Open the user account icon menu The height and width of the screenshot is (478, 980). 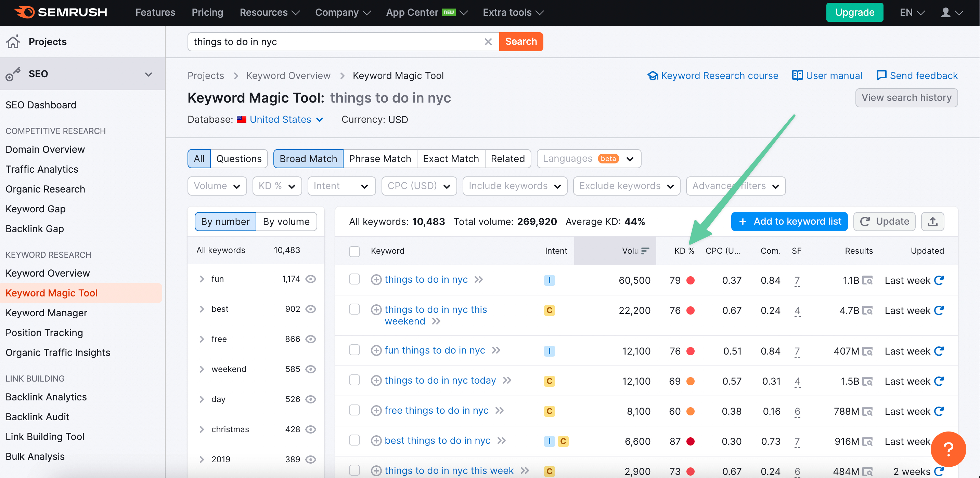tap(951, 12)
